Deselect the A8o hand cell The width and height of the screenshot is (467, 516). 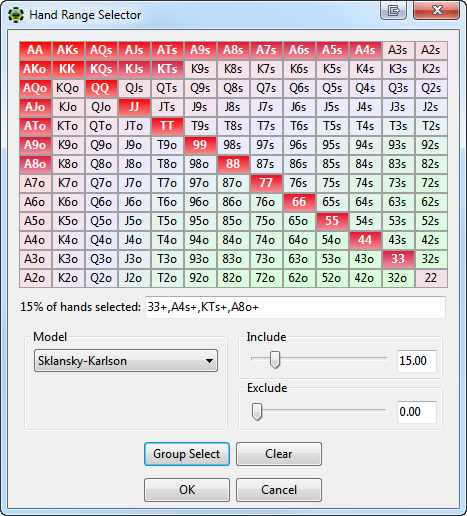[35, 164]
